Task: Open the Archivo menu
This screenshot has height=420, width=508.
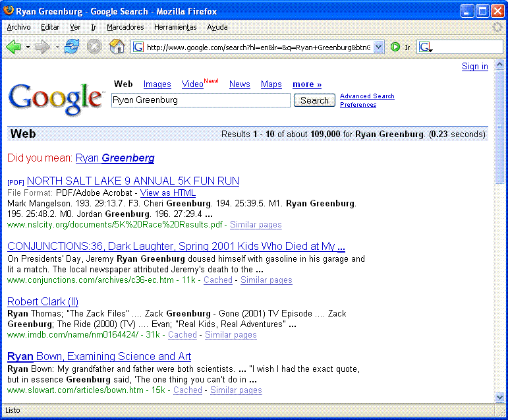Action: coord(19,27)
